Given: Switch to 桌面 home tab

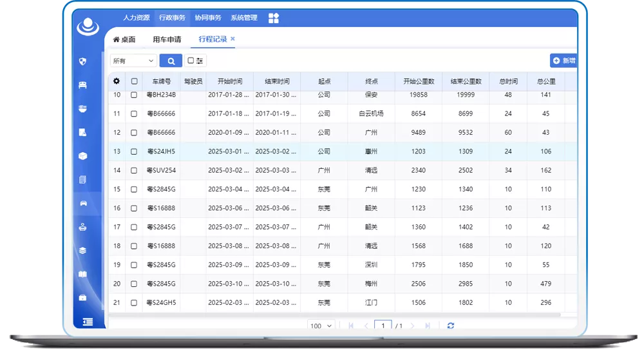Looking at the screenshot, I should (x=124, y=39).
